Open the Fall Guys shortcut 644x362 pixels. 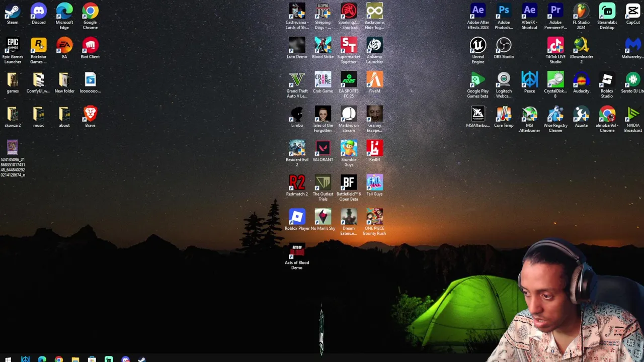click(374, 183)
